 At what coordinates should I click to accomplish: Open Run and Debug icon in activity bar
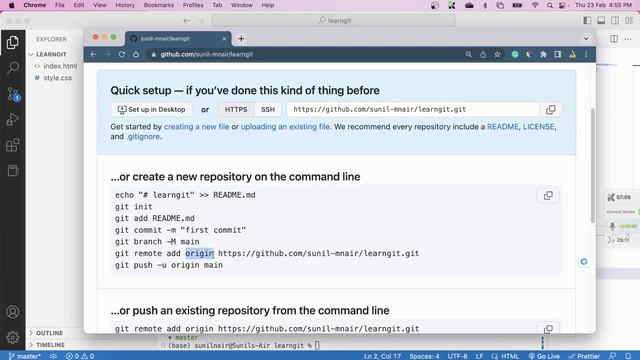[13, 119]
